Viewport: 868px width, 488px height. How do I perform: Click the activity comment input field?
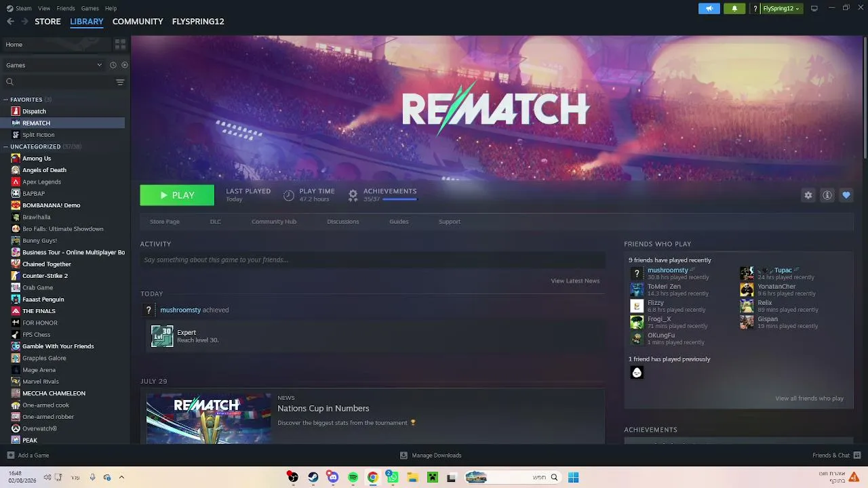[x=372, y=260]
